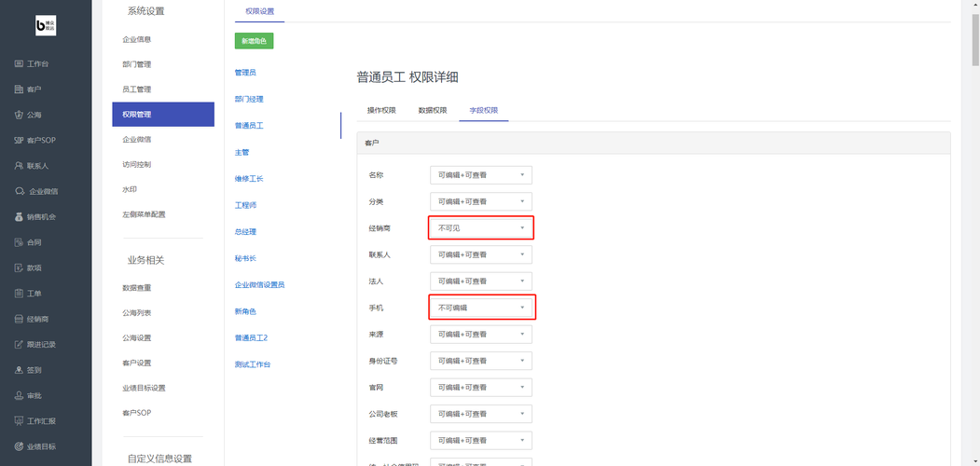Screen dimensions: 980x466
Task: Click the logo icon at top left
Action: click(x=46, y=26)
